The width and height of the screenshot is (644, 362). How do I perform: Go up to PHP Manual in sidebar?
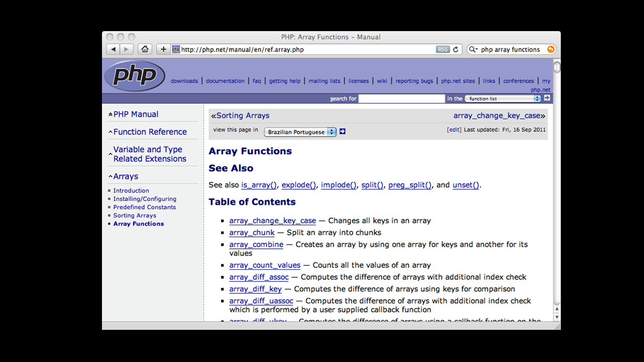(136, 114)
